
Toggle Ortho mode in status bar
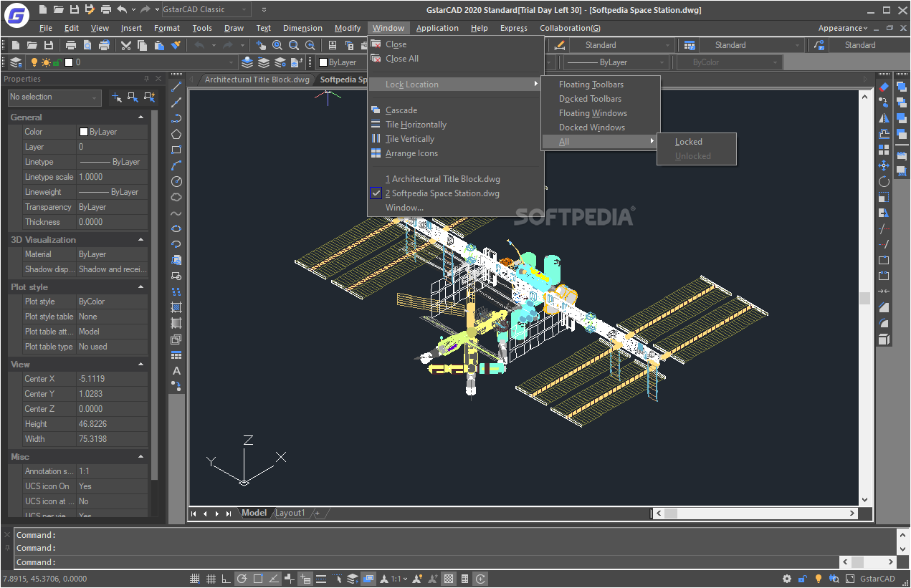point(226,579)
